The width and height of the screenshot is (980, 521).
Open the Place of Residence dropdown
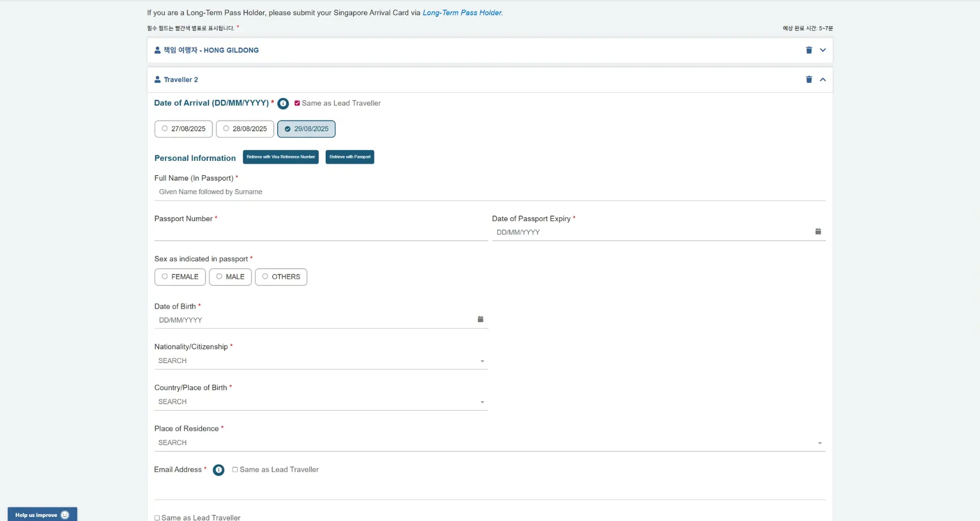coord(489,443)
